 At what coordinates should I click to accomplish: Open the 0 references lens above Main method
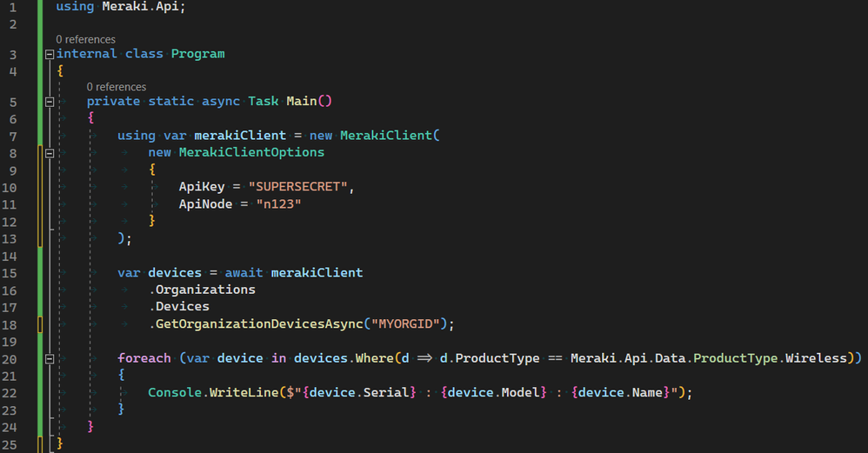click(x=117, y=87)
